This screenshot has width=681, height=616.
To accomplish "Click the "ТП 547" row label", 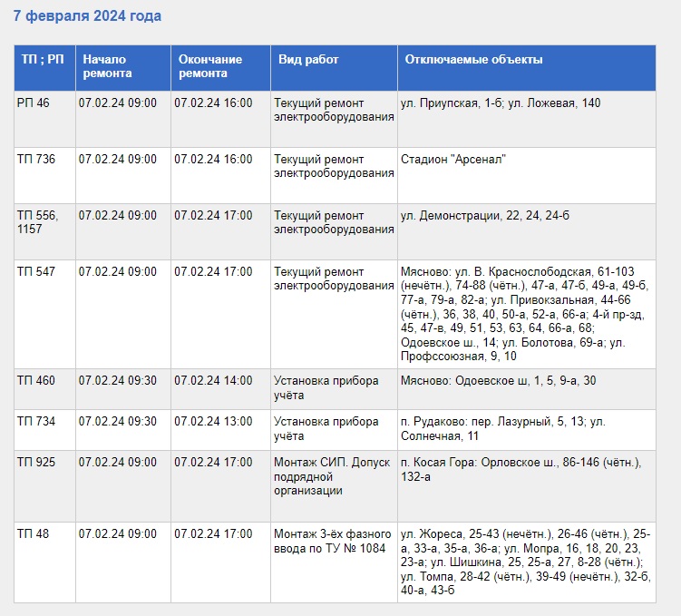I will tap(36, 272).
